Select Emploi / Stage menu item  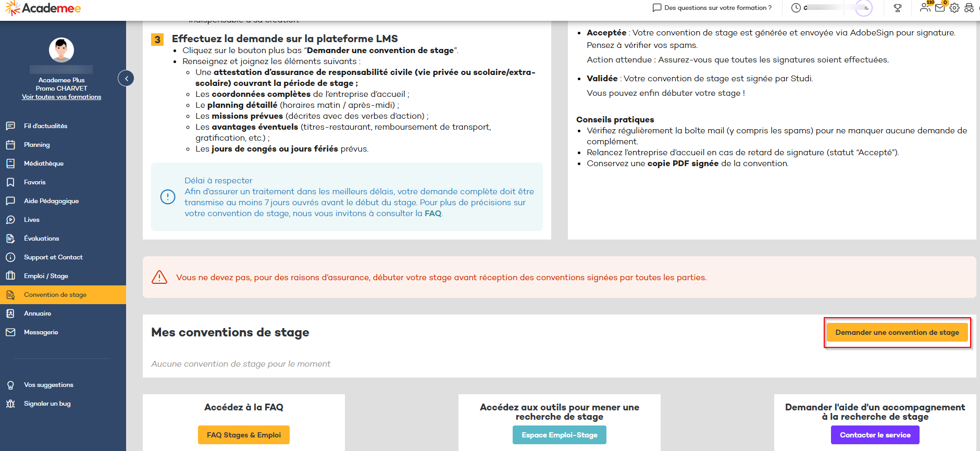(x=46, y=276)
